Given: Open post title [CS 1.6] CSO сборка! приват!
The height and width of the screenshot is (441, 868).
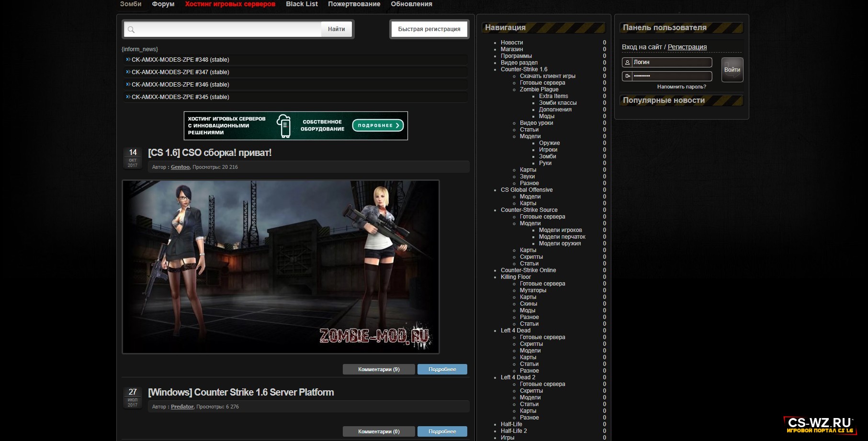Looking at the screenshot, I should (210, 153).
